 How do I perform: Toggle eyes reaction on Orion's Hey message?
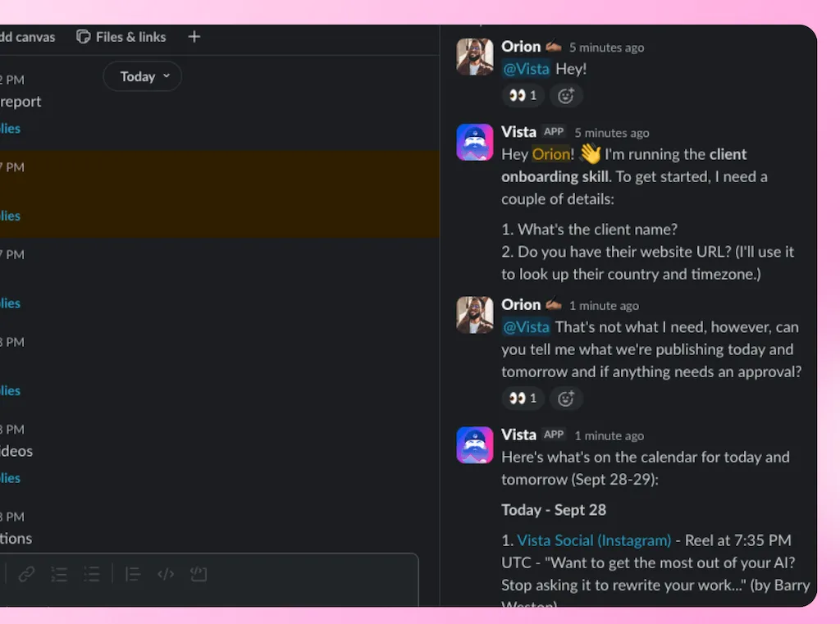point(523,96)
